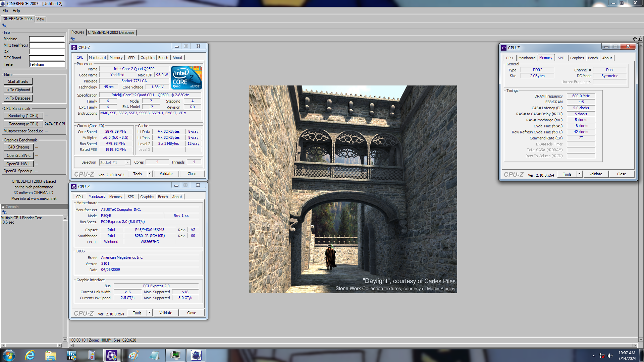This screenshot has height=362, width=644.
Task: Show hidden tray icons arrow
Action: click(x=594, y=356)
